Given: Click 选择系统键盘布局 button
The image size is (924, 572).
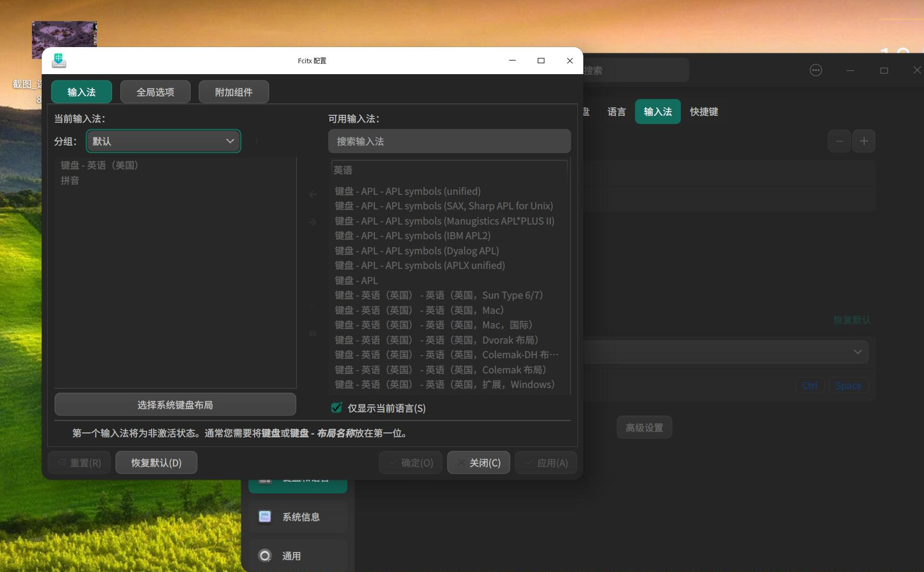Looking at the screenshot, I should [x=174, y=404].
